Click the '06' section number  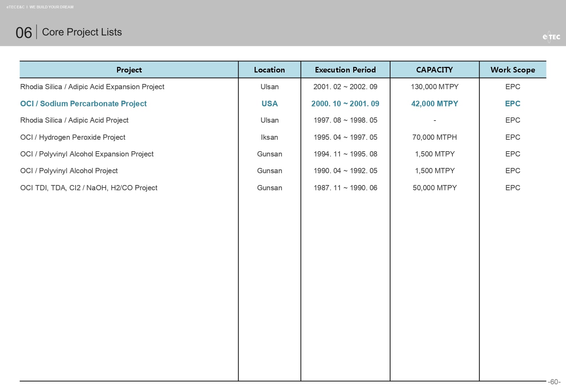24,33
